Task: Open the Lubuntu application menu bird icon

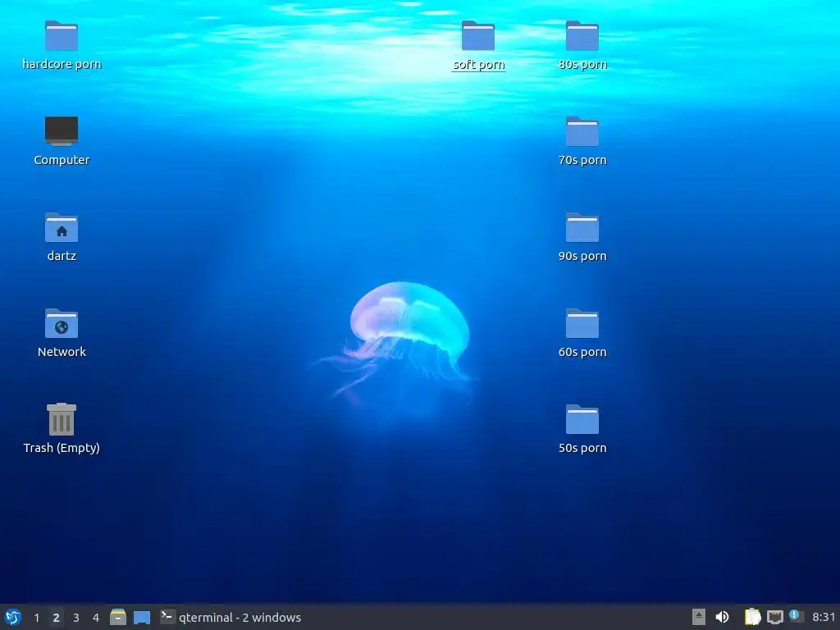Action: pos(13,617)
